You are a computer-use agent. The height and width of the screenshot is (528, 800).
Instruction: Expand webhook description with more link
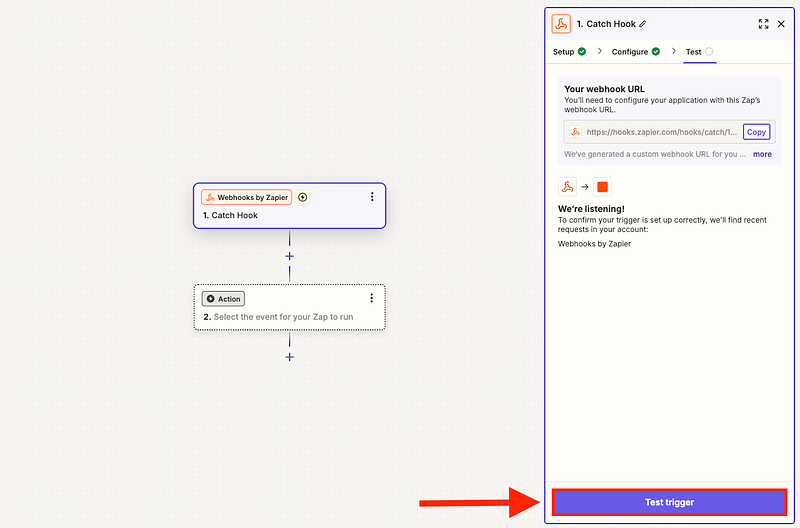pyautogui.click(x=762, y=154)
